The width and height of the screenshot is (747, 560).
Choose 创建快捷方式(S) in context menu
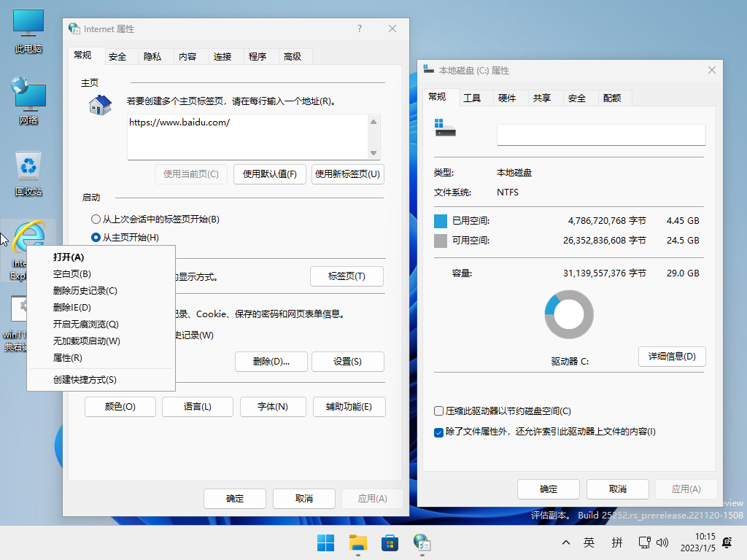101,379
